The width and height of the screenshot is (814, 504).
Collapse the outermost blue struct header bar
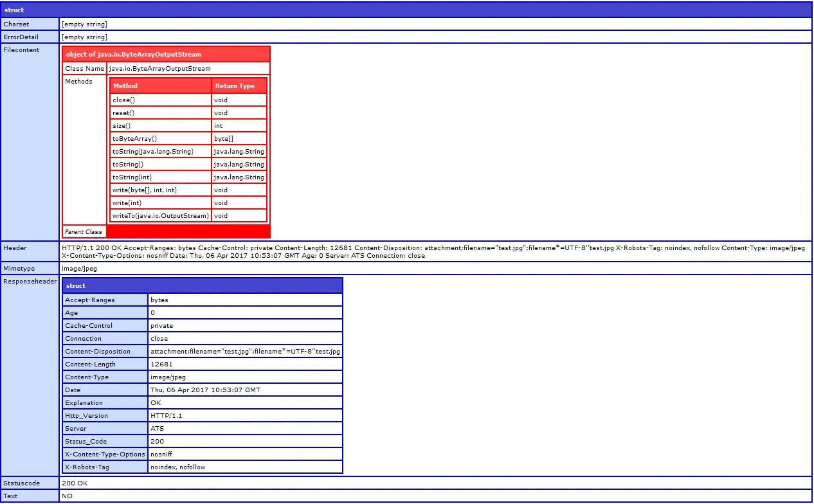click(406, 10)
